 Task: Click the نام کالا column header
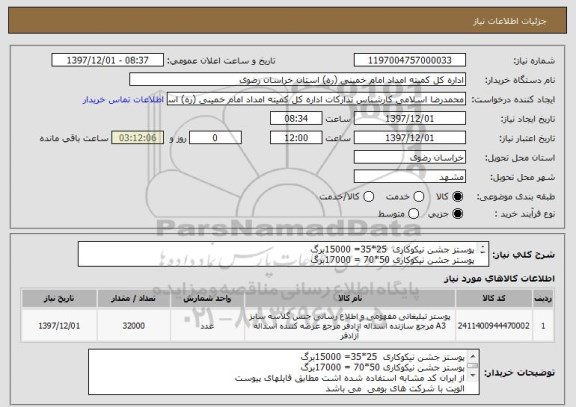pos(350,298)
